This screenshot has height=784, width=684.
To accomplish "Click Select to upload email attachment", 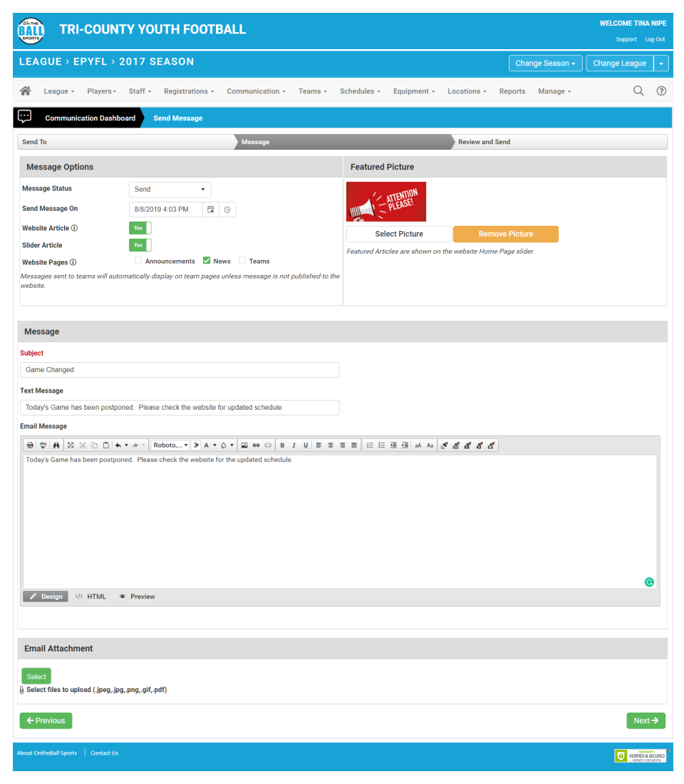I will click(x=36, y=676).
